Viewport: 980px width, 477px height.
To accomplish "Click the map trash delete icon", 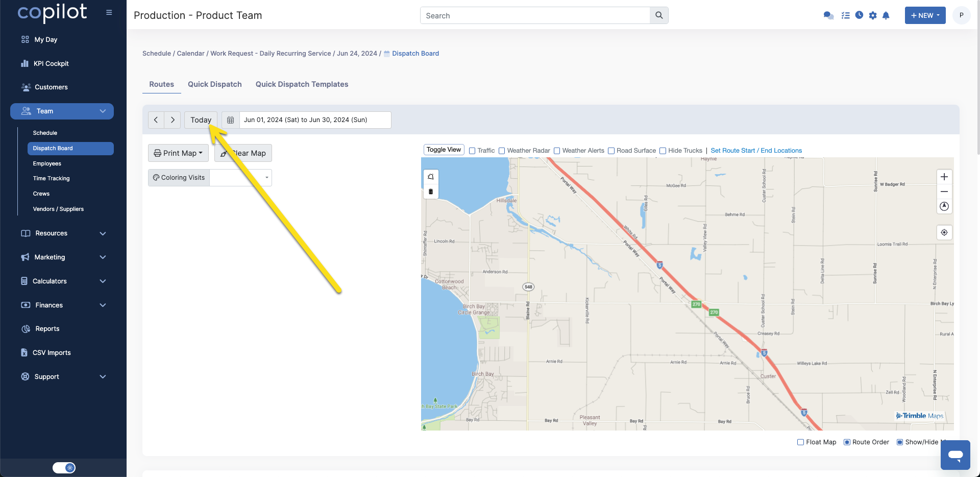I will click(x=431, y=192).
